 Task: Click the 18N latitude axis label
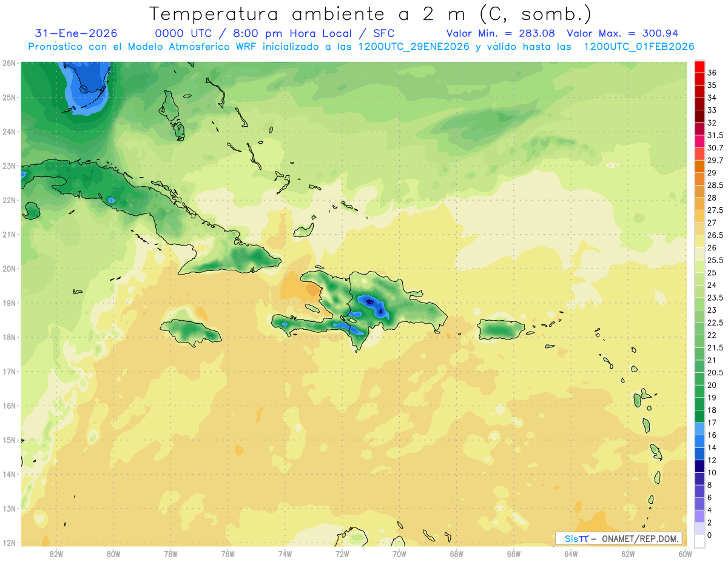pos(8,337)
